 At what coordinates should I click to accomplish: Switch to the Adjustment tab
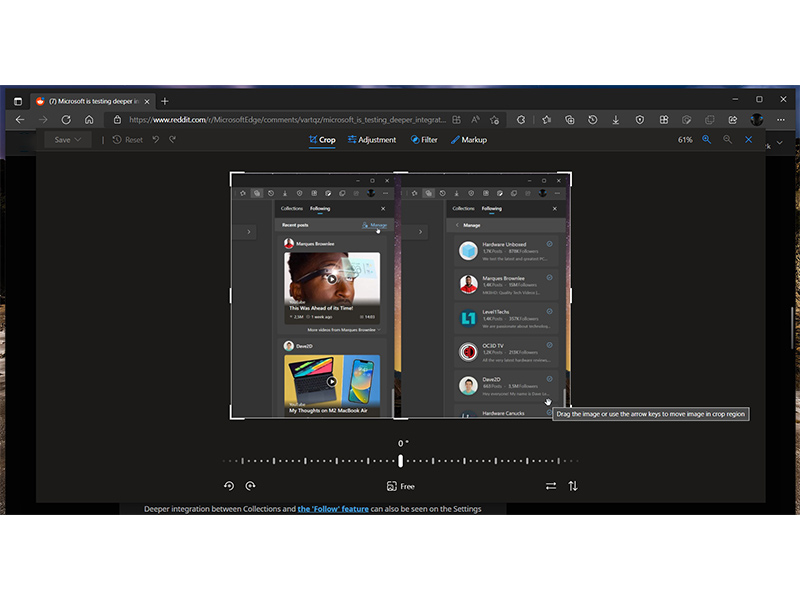[371, 140]
